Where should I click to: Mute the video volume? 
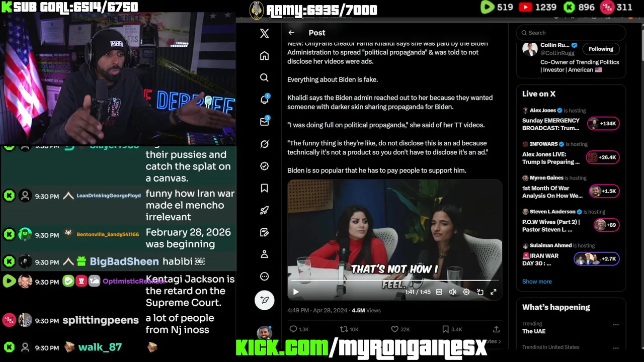[453, 292]
